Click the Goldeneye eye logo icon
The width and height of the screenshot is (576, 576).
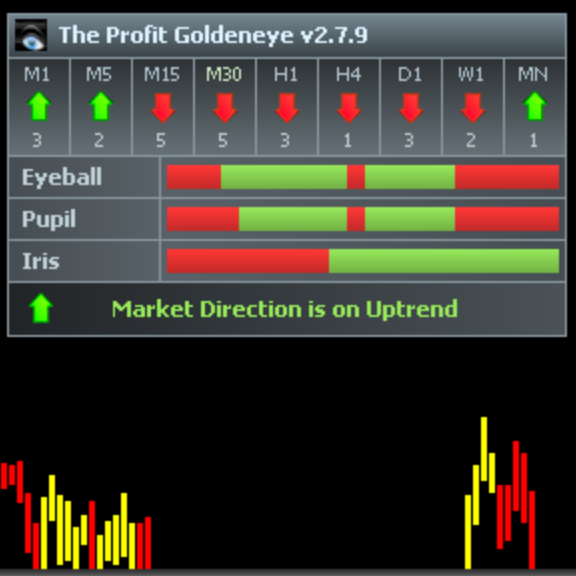pyautogui.click(x=31, y=35)
